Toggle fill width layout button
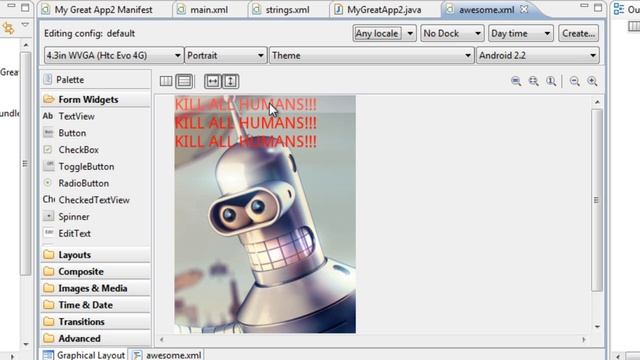 point(213,81)
